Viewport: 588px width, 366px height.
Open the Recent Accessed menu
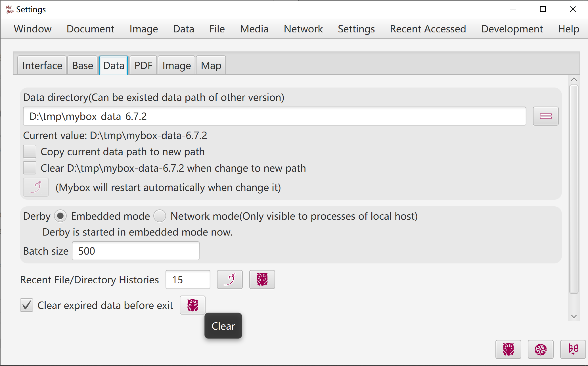pyautogui.click(x=428, y=29)
